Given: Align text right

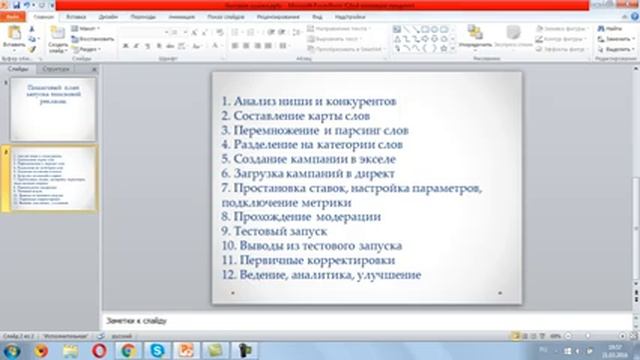Looking at the screenshot, I should 257,46.
